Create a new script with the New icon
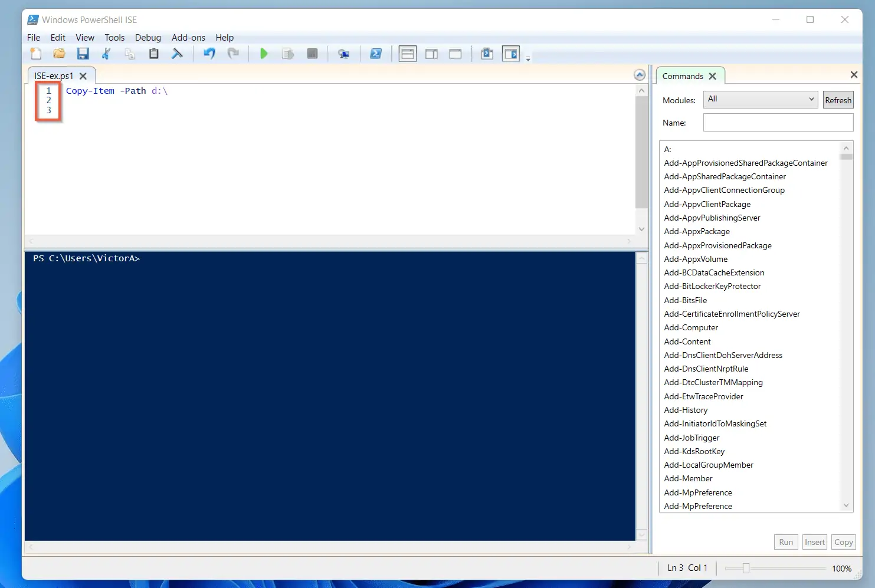The image size is (875, 588). (36, 54)
